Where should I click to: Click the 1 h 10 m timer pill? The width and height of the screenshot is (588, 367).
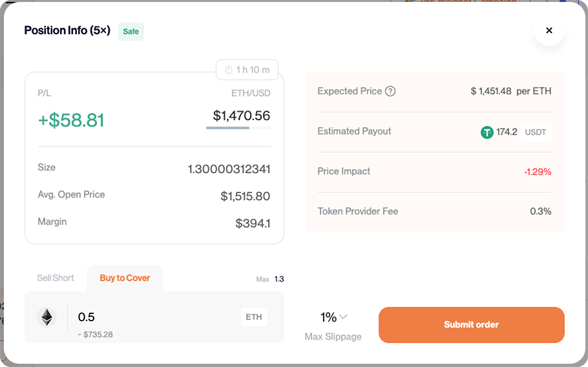[x=247, y=70]
